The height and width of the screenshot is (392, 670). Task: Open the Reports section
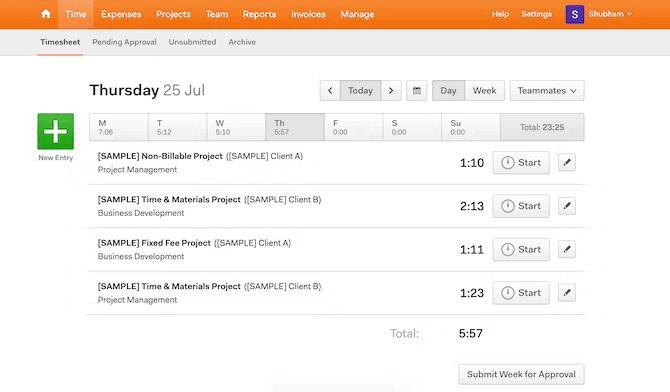pos(259,14)
